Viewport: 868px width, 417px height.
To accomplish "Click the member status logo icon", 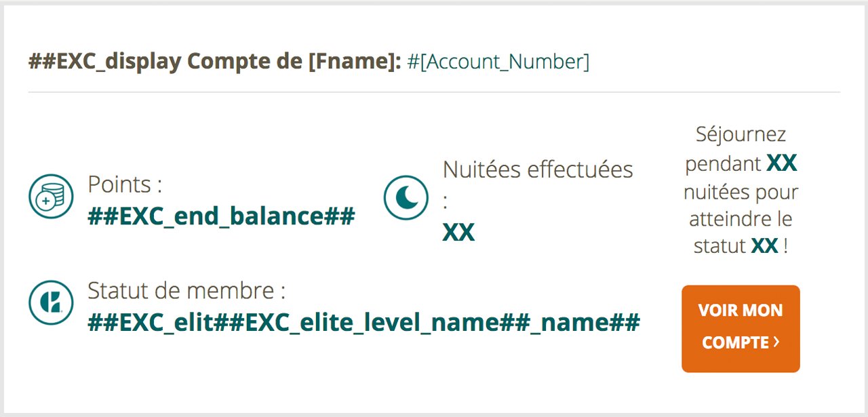I will coord(51,302).
